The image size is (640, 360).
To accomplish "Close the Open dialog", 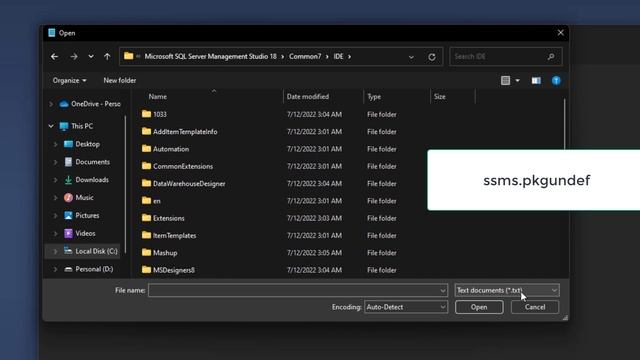I will click(x=560, y=33).
